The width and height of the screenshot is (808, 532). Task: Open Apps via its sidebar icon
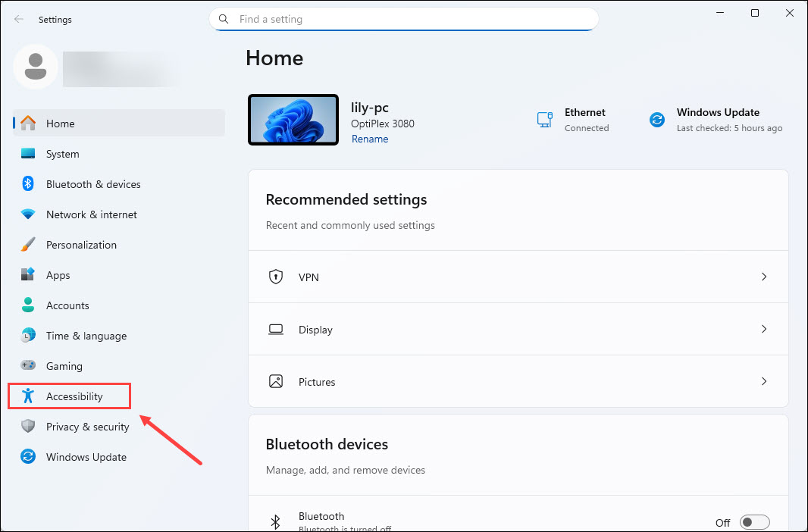(28, 275)
